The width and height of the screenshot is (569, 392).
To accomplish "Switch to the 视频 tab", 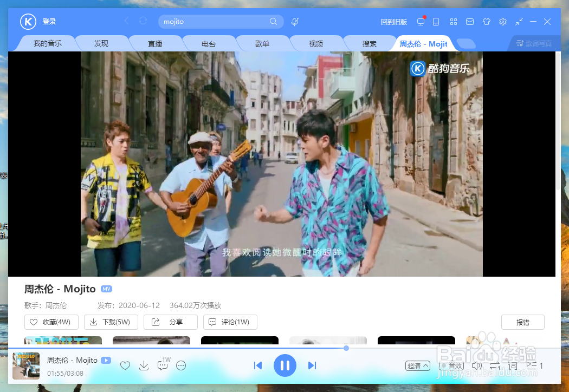I will click(316, 43).
